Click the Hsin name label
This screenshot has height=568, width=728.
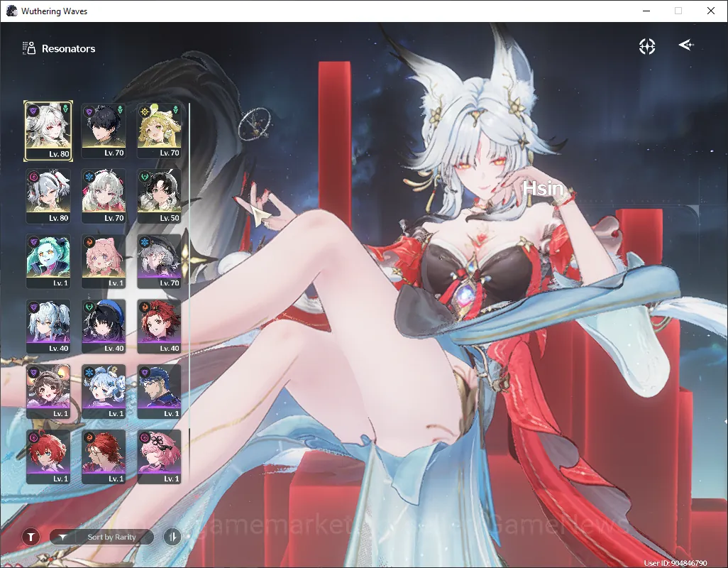[543, 189]
